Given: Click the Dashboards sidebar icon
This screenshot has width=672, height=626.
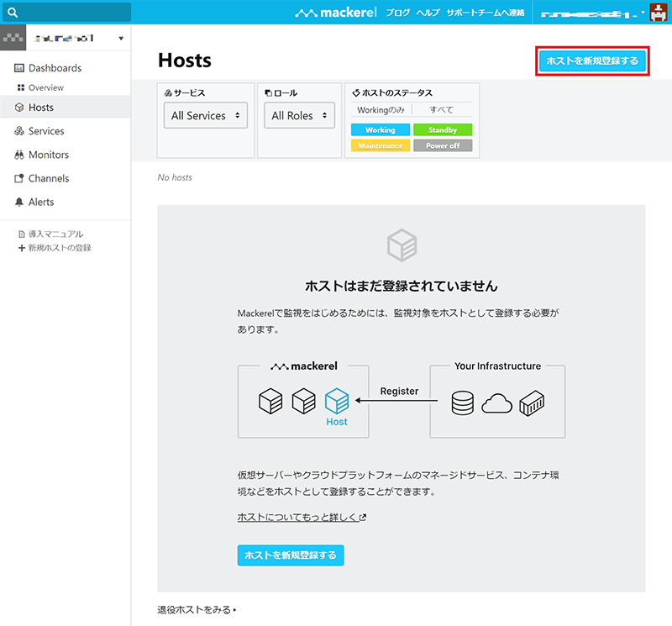Looking at the screenshot, I should coord(20,68).
